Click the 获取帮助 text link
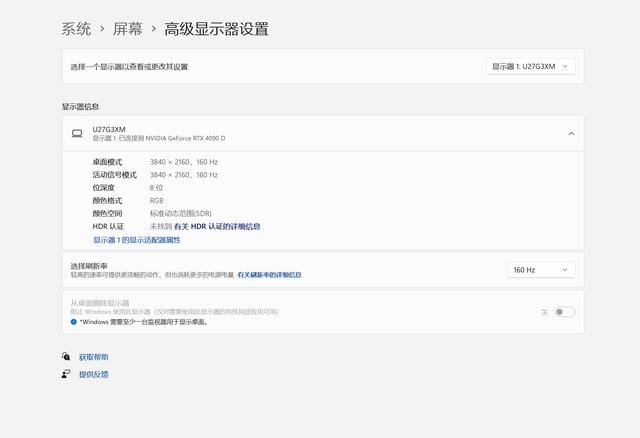 pos(94,357)
